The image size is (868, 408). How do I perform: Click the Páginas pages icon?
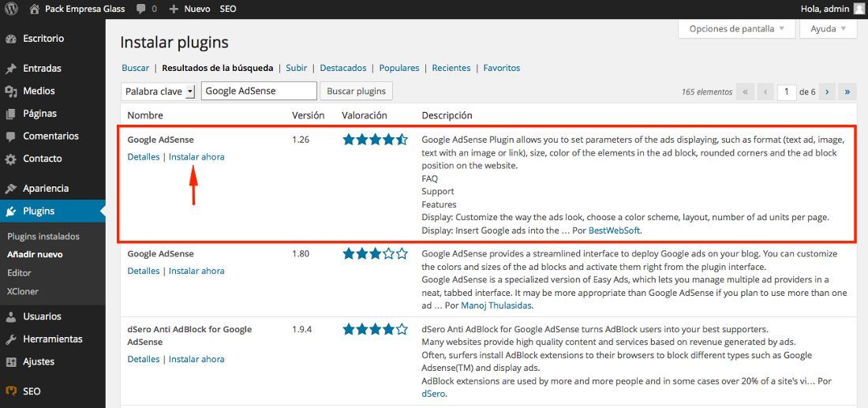point(10,114)
